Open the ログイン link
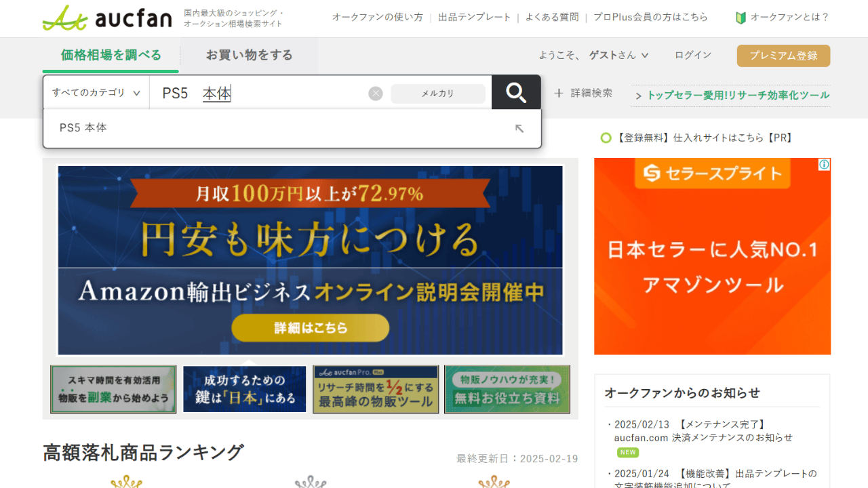868x488 pixels. click(692, 56)
